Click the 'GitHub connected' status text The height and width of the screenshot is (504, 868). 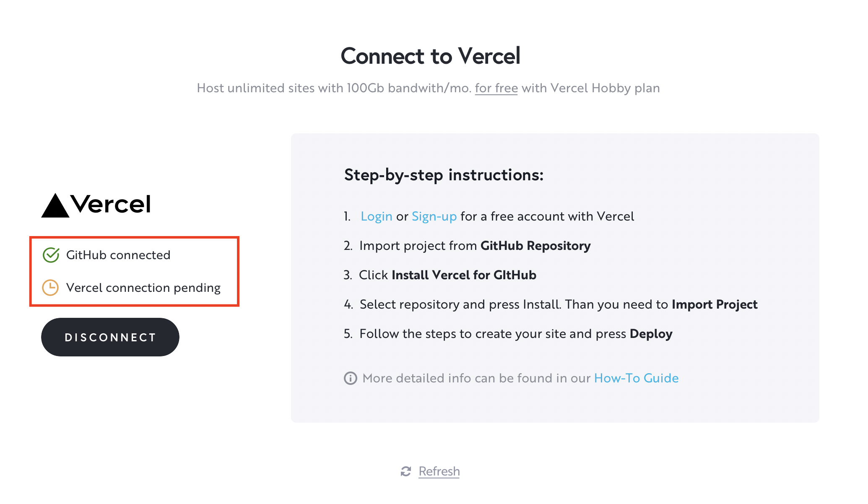(118, 255)
